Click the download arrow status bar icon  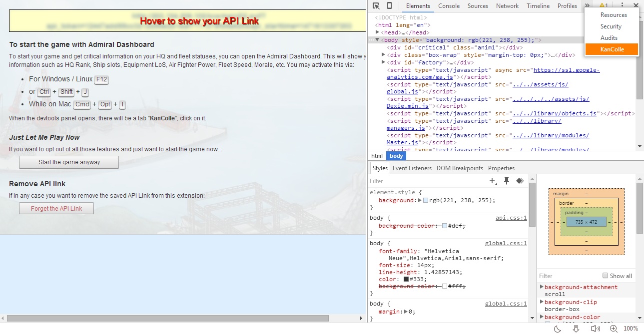pyautogui.click(x=576, y=329)
